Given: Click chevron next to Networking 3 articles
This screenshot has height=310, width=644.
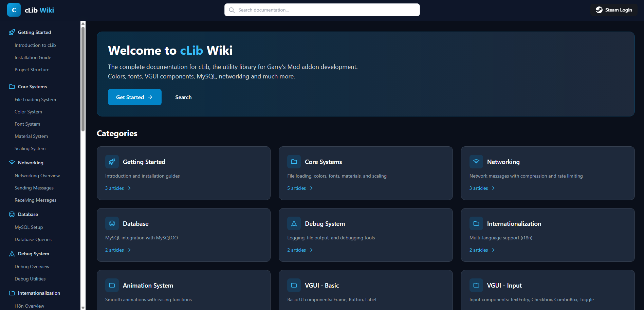Looking at the screenshot, I should pos(493,188).
